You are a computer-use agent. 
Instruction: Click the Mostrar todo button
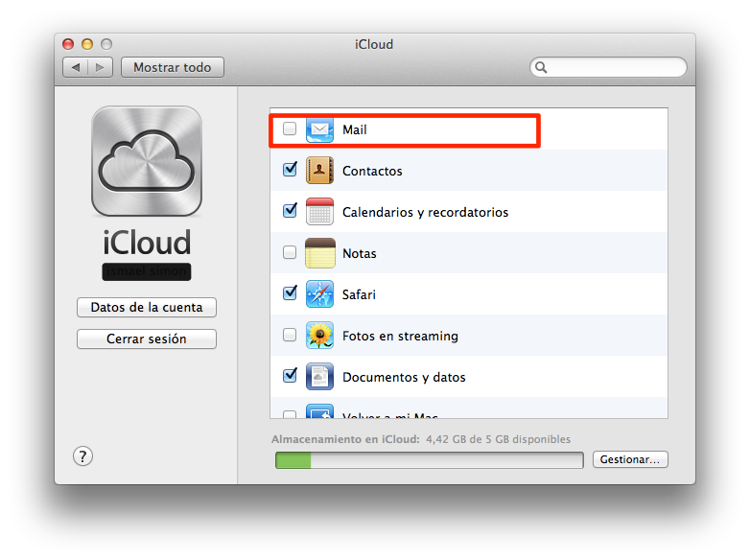click(x=173, y=67)
